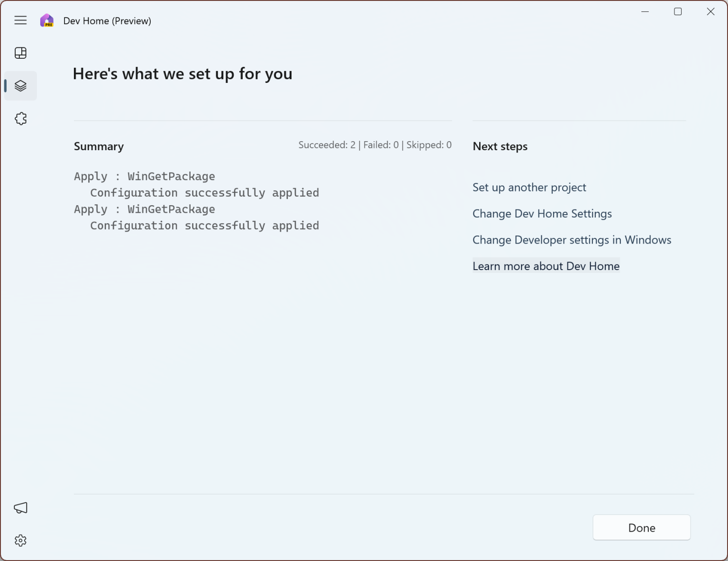This screenshot has height=561, width=728.
Task: Select the Summary section header
Action: point(99,146)
